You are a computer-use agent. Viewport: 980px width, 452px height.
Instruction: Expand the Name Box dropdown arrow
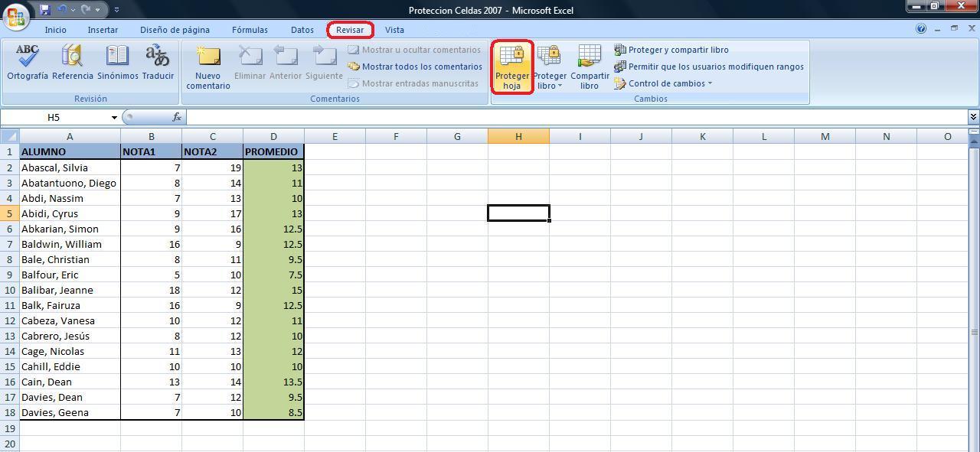click(x=114, y=117)
